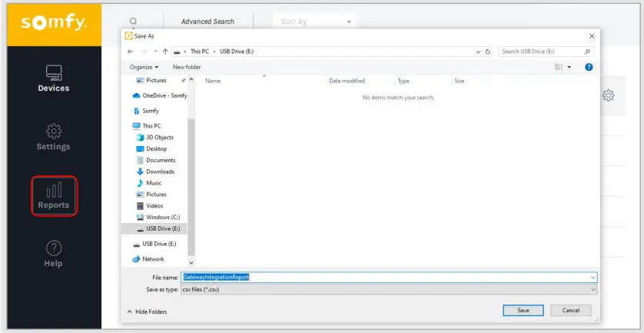The width and height of the screenshot is (644, 333).
Task: Refresh the USB Drive (E:) location
Action: click(488, 52)
